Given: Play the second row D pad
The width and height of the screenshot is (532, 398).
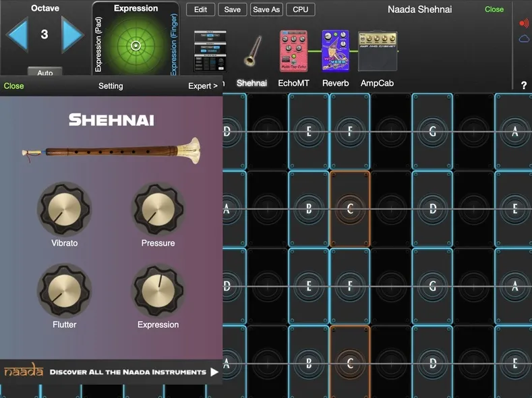Looking at the screenshot, I should [432, 208].
